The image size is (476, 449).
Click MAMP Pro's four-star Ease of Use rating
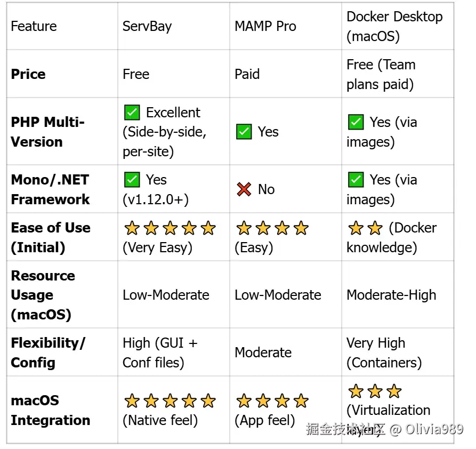click(272, 228)
